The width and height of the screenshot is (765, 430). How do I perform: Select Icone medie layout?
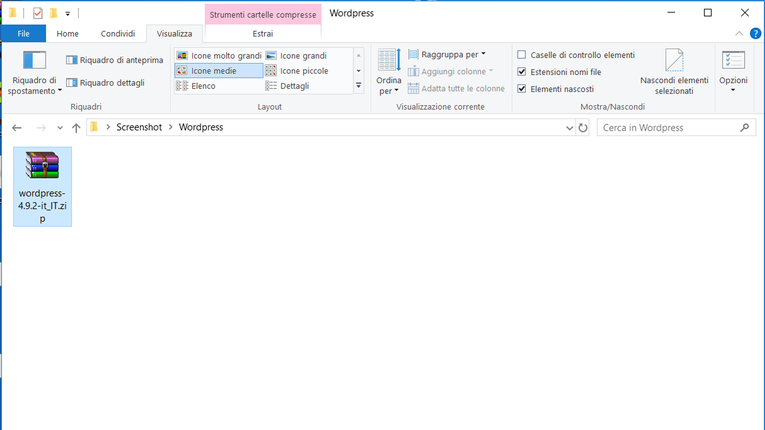click(219, 71)
